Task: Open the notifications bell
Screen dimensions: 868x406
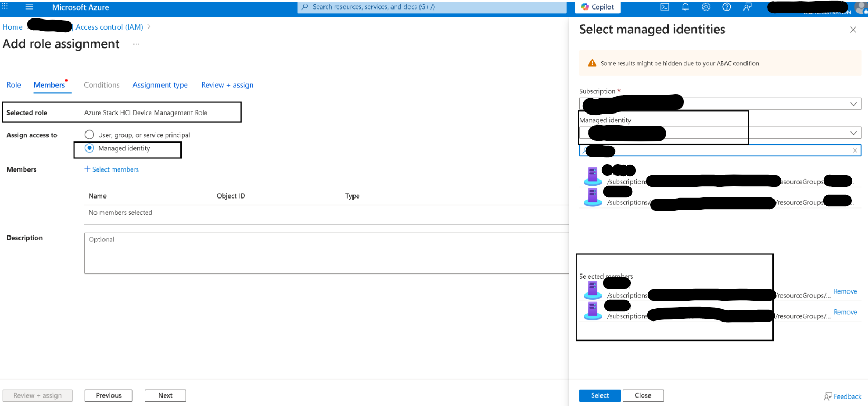Action: (685, 7)
